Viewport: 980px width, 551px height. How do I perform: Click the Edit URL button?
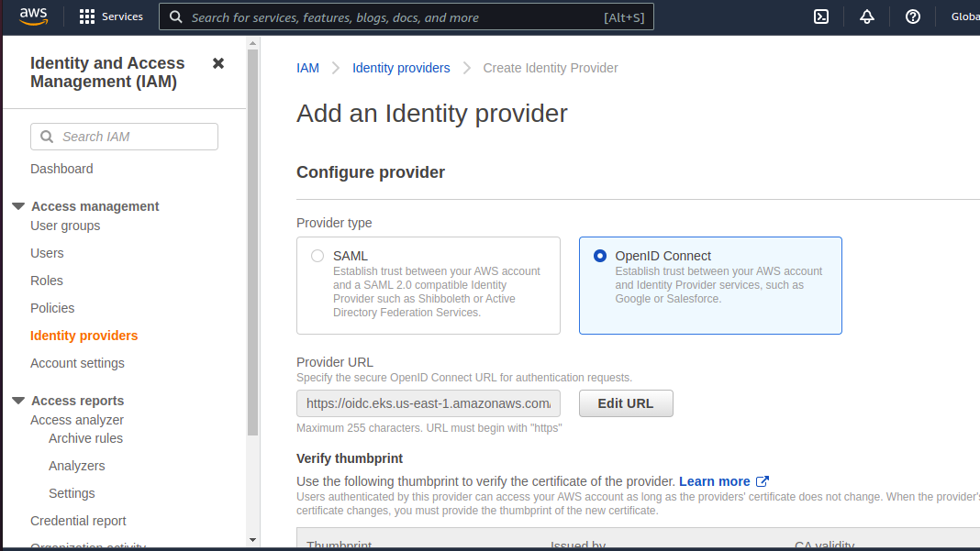[626, 403]
